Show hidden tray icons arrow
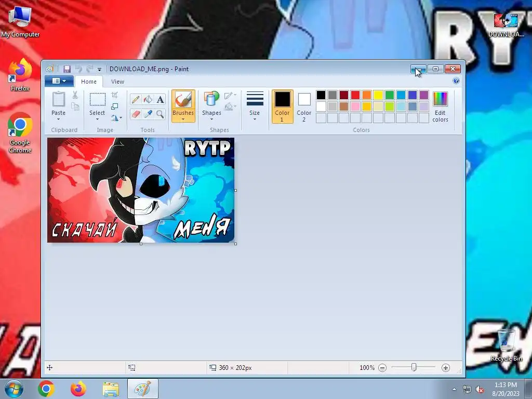Screen dimensions: 532x399 click(x=454, y=390)
